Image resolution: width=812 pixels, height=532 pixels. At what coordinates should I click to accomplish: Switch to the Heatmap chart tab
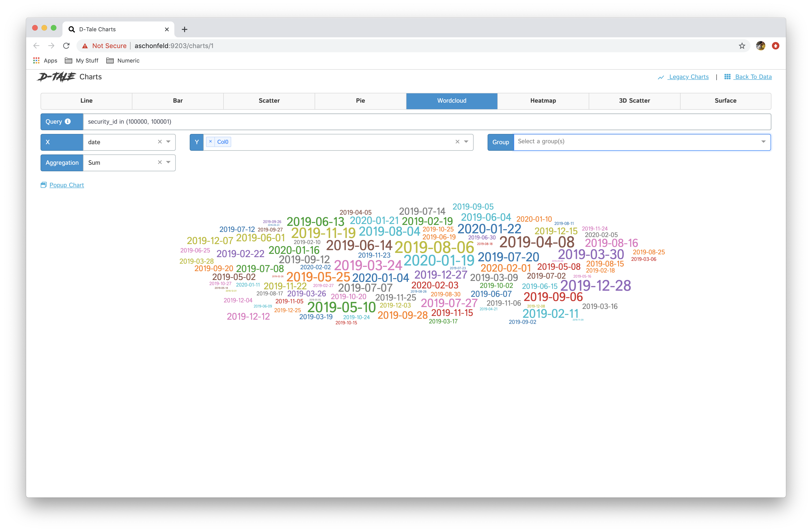543,101
